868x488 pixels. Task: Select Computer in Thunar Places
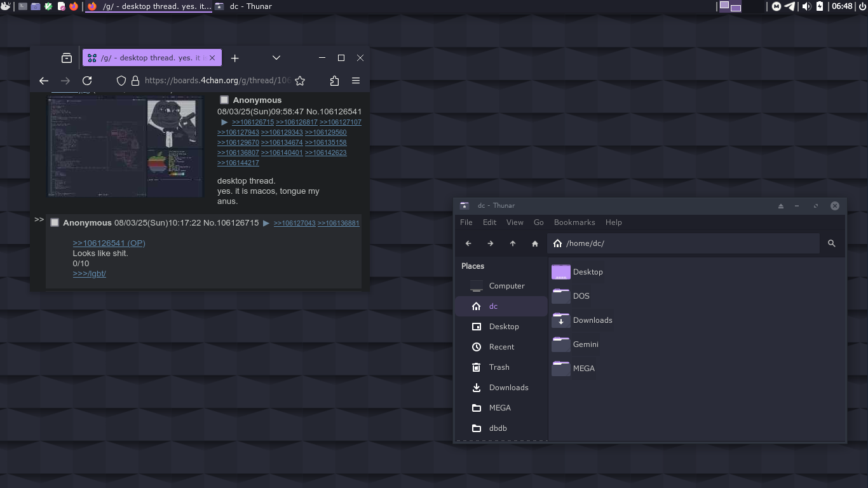[501, 286]
